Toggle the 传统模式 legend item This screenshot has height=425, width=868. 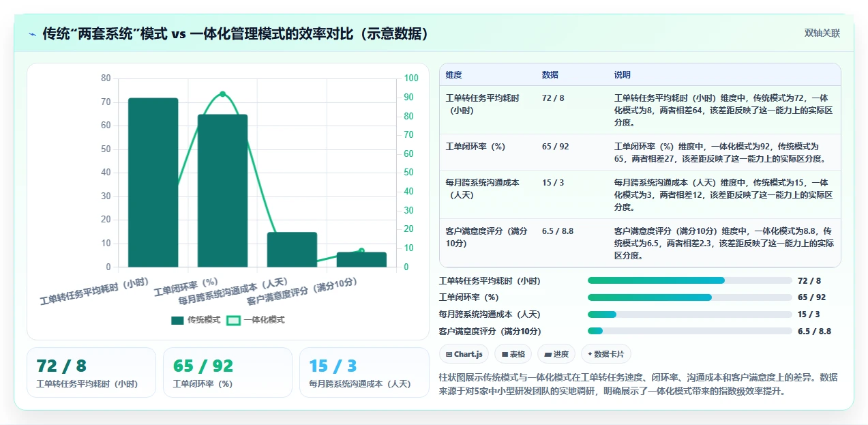coord(196,320)
